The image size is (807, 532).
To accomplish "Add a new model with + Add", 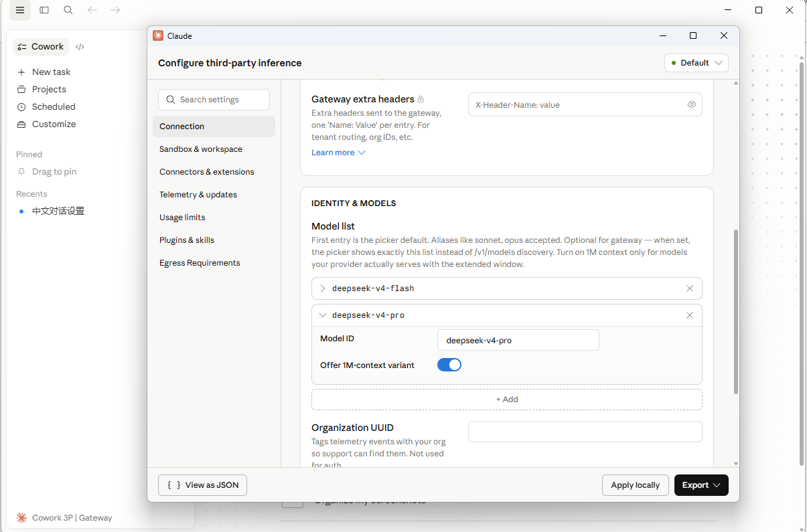I will pyautogui.click(x=507, y=400).
